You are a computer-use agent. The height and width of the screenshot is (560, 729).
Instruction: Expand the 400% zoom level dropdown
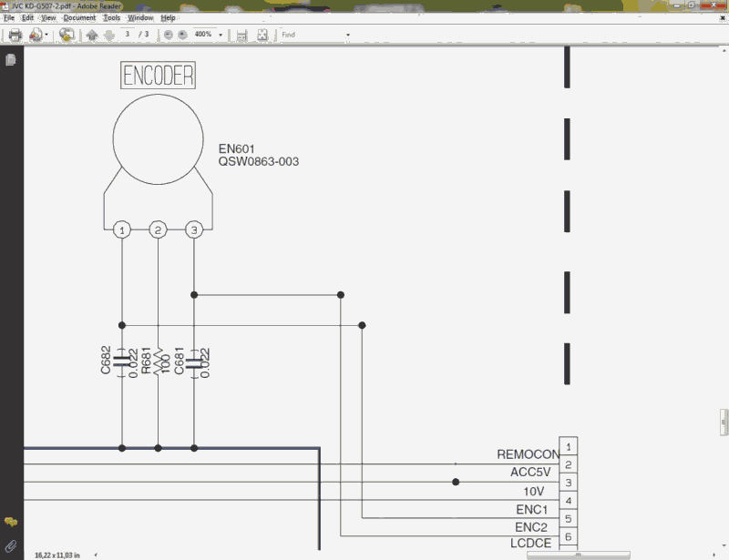(x=221, y=35)
